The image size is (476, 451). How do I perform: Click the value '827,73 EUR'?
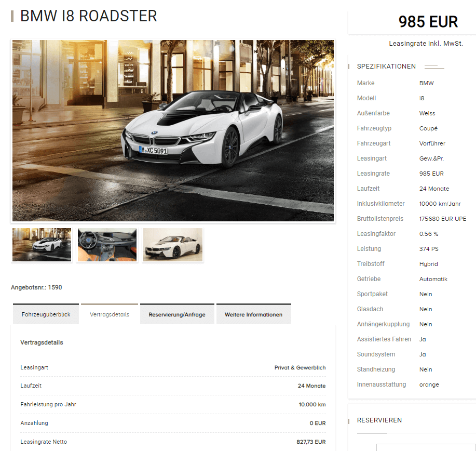pos(311,442)
